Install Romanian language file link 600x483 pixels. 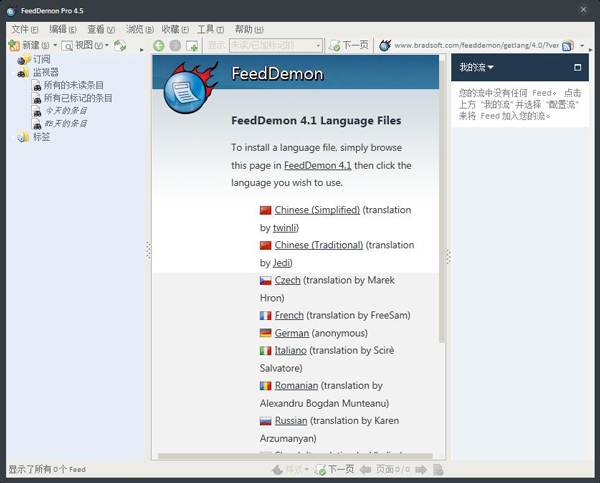point(296,385)
